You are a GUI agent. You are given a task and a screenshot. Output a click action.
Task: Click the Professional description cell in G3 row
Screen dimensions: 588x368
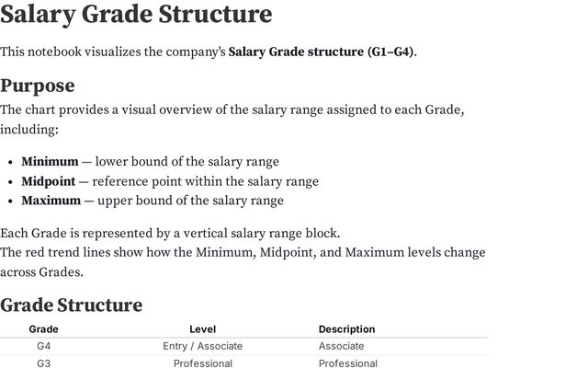pyautogui.click(x=348, y=363)
